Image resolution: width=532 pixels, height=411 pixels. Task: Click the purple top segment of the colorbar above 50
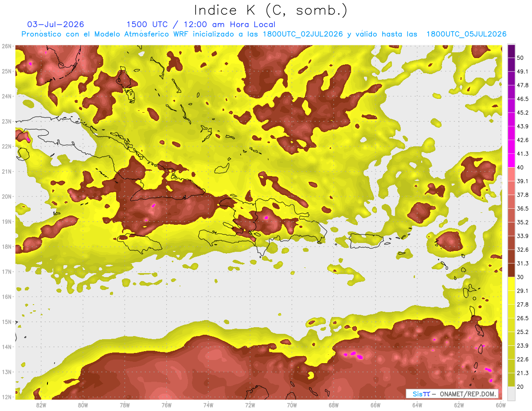point(511,51)
